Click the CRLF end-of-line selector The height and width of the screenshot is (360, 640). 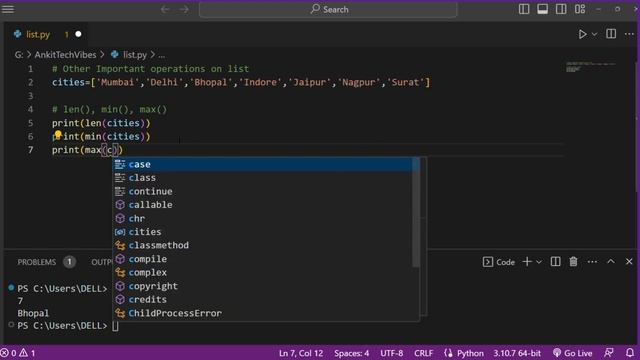point(424,353)
